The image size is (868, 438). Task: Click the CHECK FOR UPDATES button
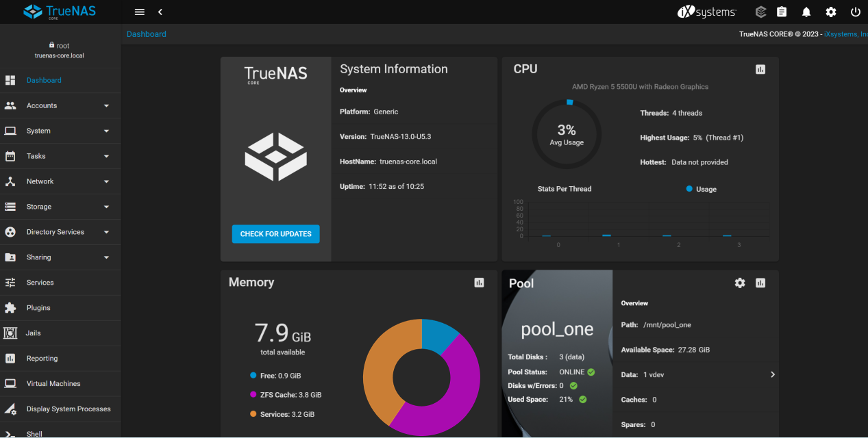pyautogui.click(x=275, y=234)
